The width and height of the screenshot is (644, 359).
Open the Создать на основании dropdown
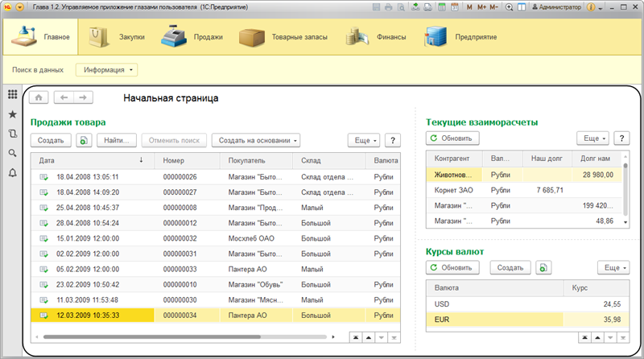(x=255, y=140)
